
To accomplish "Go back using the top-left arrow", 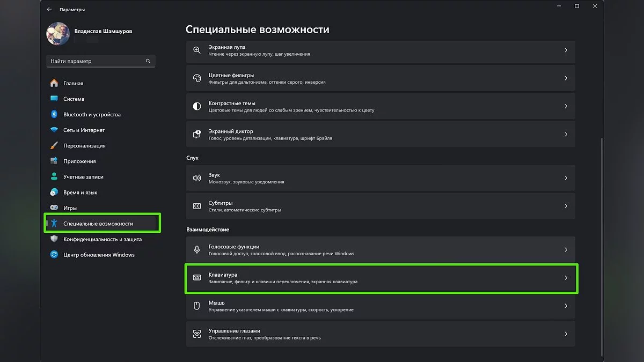I will point(49,9).
